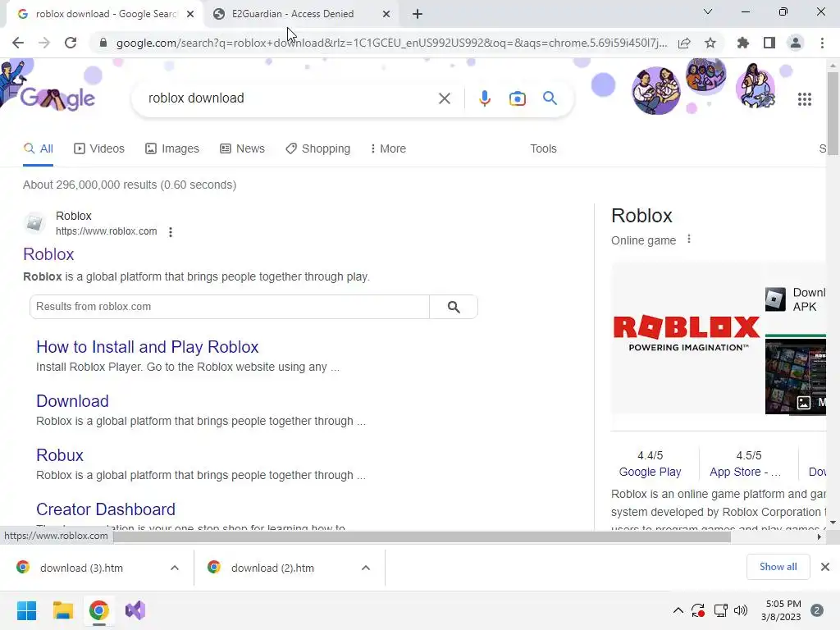Image resolution: width=840 pixels, height=630 pixels.
Task: Toggle the Chrome side panel
Action: point(769,43)
